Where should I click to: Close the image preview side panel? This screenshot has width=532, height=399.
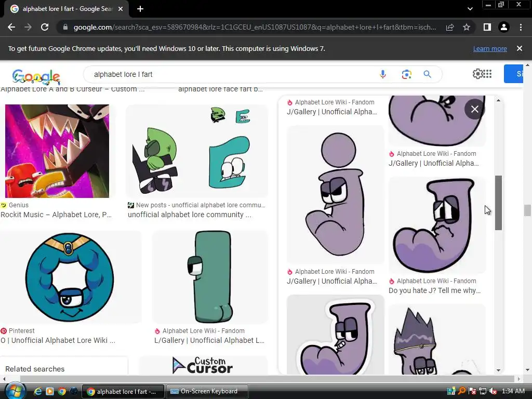475,109
